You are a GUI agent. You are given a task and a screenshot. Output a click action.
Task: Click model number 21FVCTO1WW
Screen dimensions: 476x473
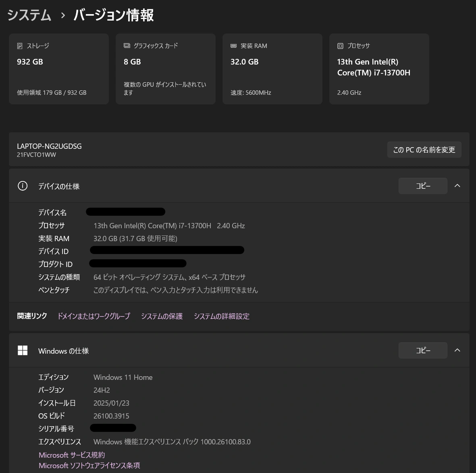pos(36,154)
